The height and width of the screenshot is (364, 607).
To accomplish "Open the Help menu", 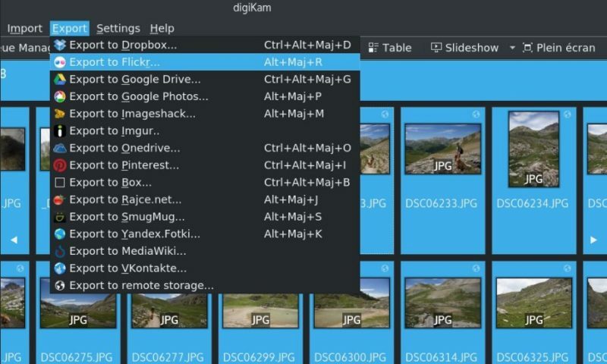I will pyautogui.click(x=162, y=28).
